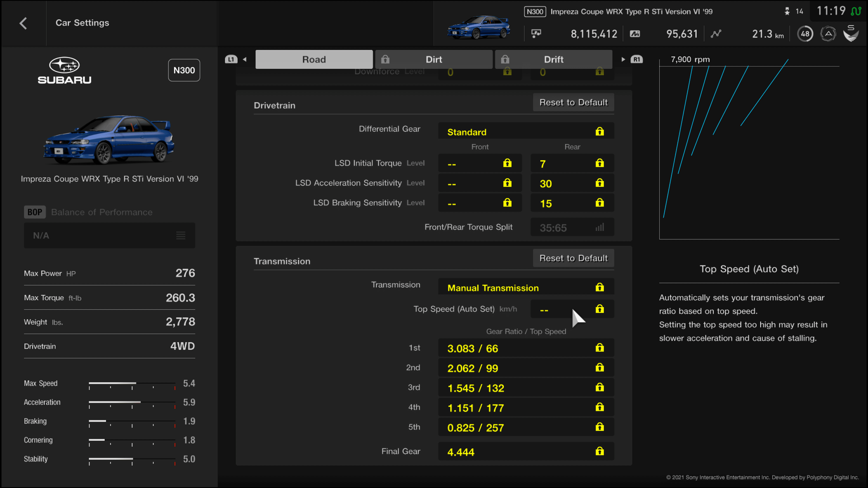Click the N300 badge in top bar
This screenshot has width=868, height=488.
535,12
